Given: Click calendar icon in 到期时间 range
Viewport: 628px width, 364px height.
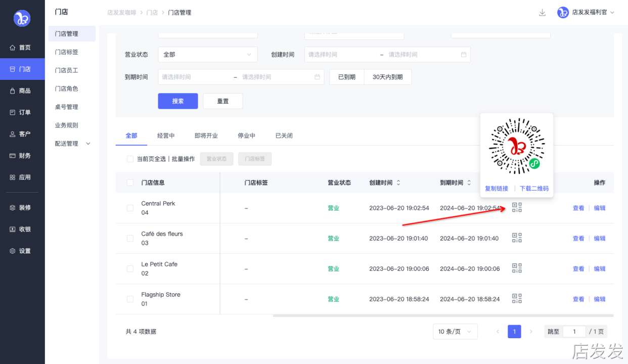Looking at the screenshot, I should [x=318, y=77].
